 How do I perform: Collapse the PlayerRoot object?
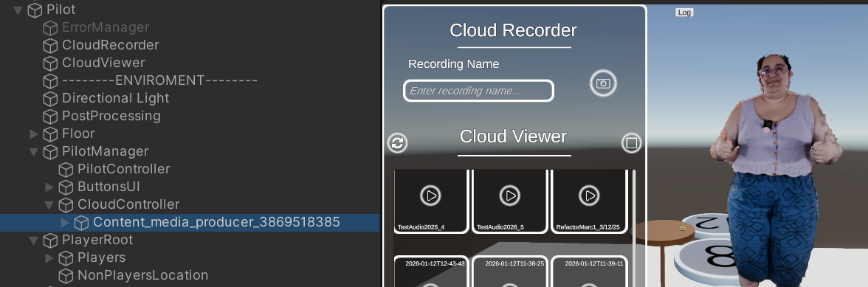point(34,240)
